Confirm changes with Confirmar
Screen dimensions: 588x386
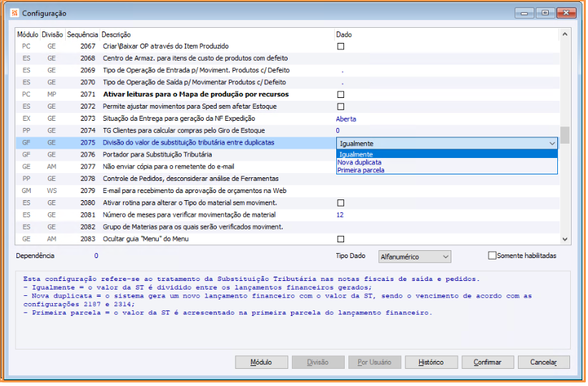click(489, 363)
